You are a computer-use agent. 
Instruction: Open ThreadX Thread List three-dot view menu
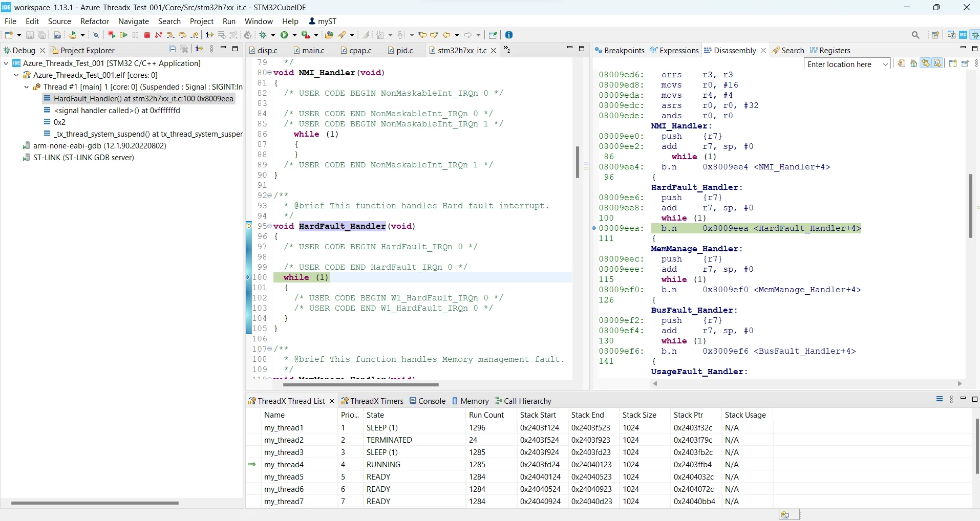pos(951,399)
